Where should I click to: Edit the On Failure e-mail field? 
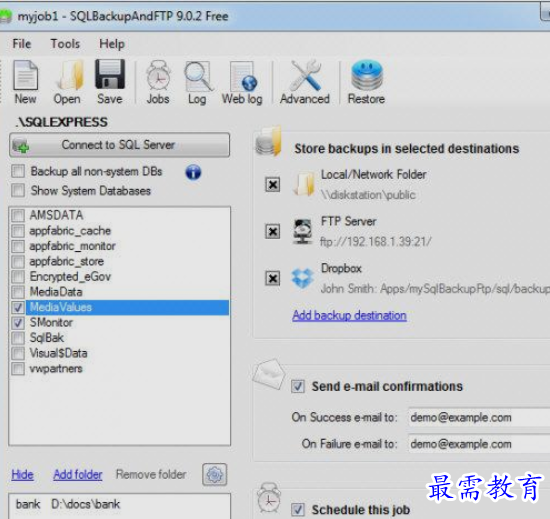click(x=479, y=444)
